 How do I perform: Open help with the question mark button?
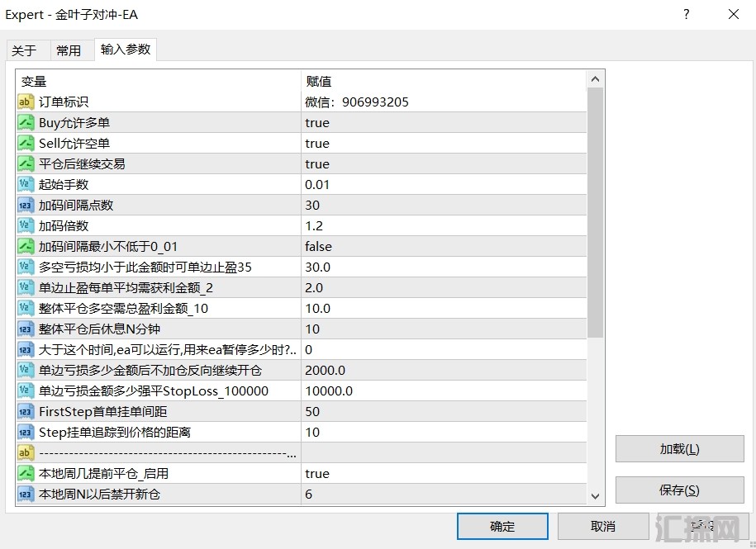pos(686,15)
